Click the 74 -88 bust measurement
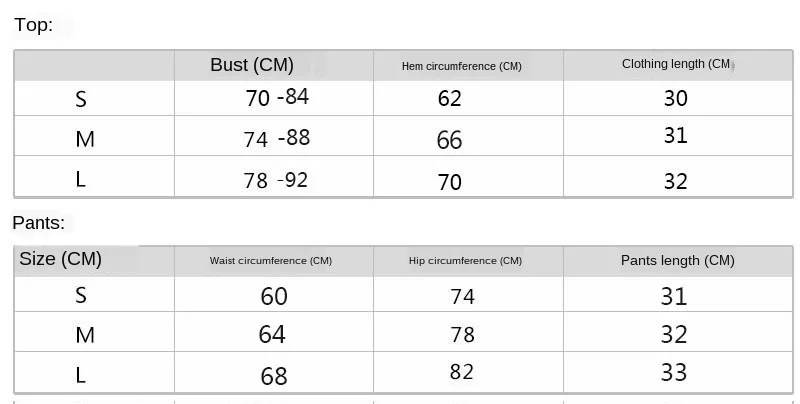The image size is (800, 404). tap(277, 138)
